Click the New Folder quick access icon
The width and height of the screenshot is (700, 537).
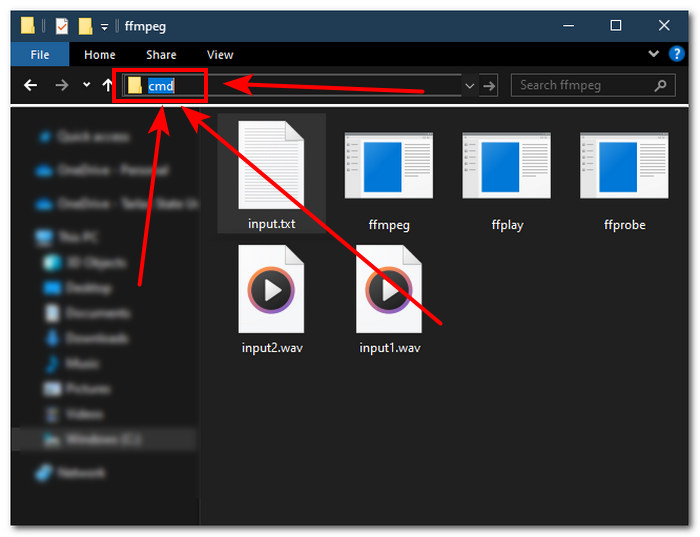click(x=85, y=26)
